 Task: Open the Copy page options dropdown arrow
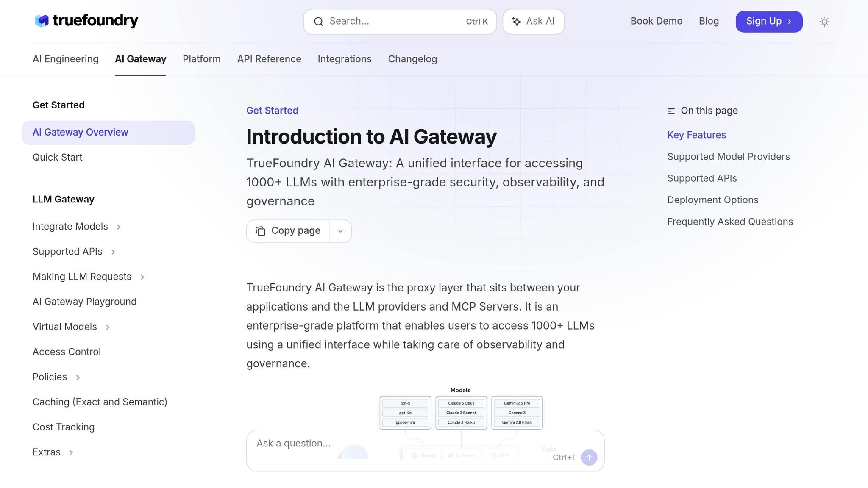tap(340, 231)
